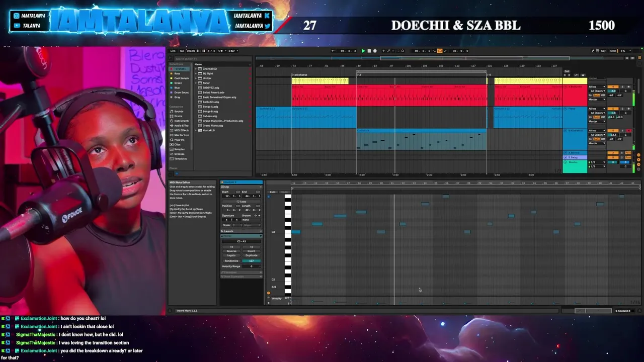This screenshot has height=362, width=644.
Task: Click the Link button in control bar
Action: tap(173, 51)
